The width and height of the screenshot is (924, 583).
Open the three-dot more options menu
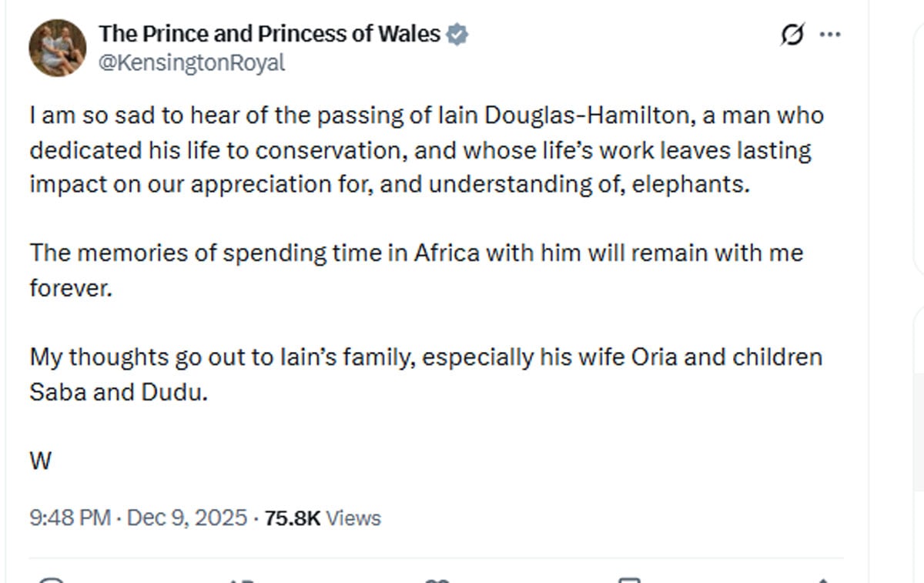point(829,35)
